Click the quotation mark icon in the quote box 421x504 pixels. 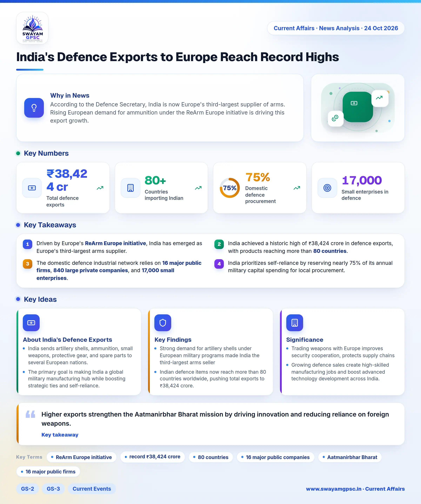tap(31, 414)
